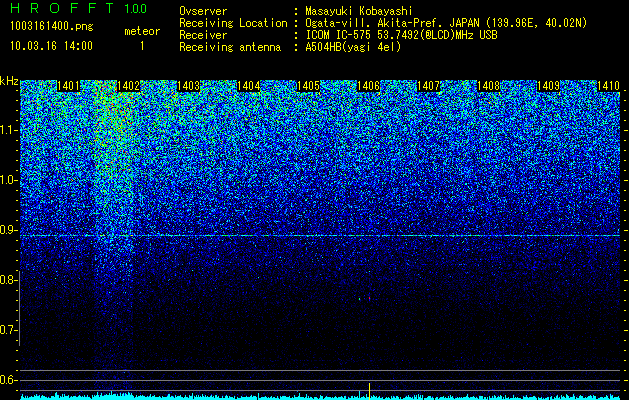This screenshot has height=400, width=629.
Task: Click the antenna value A504HB(yagi 4el)
Action: pyautogui.click(x=353, y=47)
